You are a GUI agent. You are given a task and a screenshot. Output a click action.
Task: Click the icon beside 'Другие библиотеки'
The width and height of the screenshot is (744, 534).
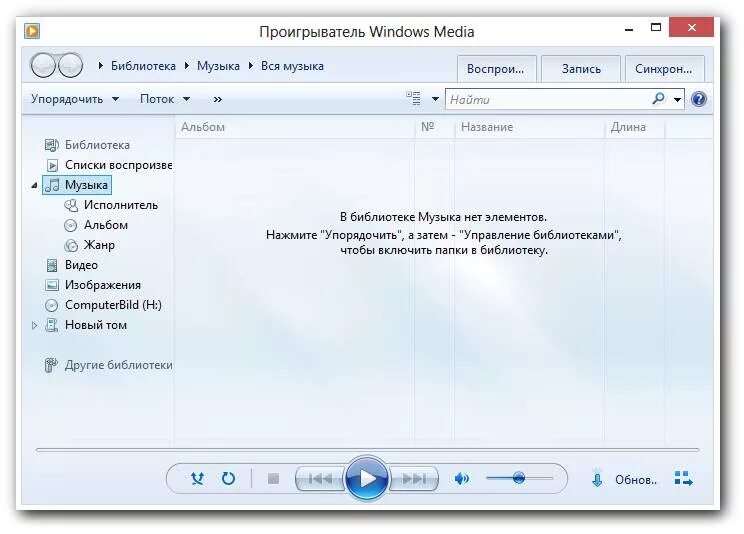coord(51,365)
